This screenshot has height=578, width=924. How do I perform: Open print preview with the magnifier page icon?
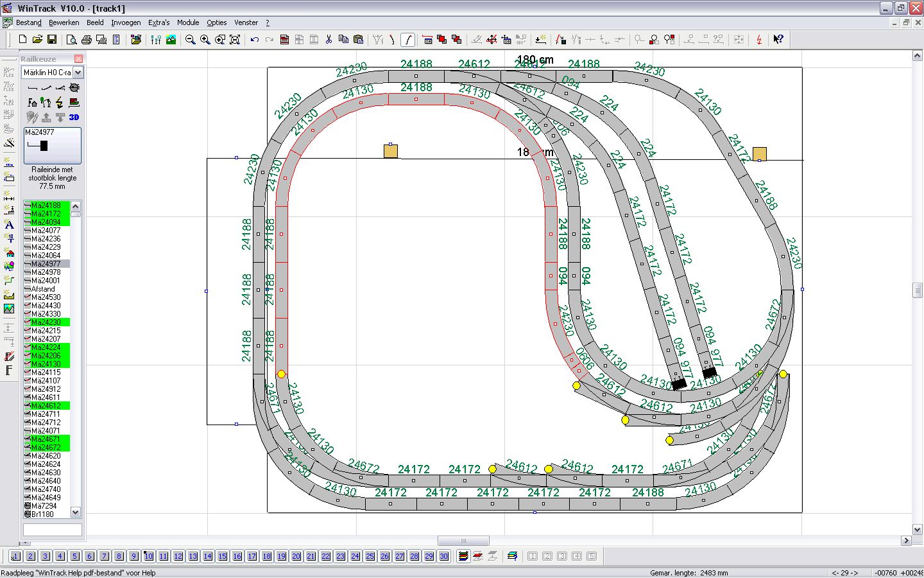point(71,40)
